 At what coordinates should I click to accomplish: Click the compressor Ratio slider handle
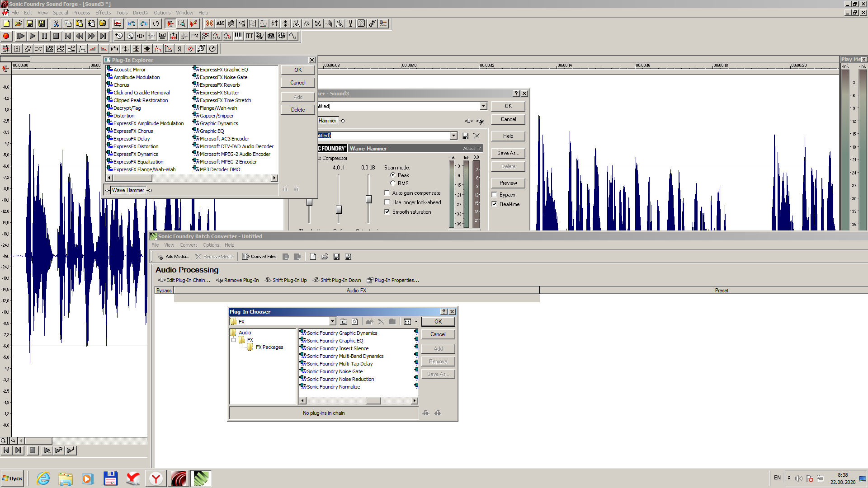point(339,210)
